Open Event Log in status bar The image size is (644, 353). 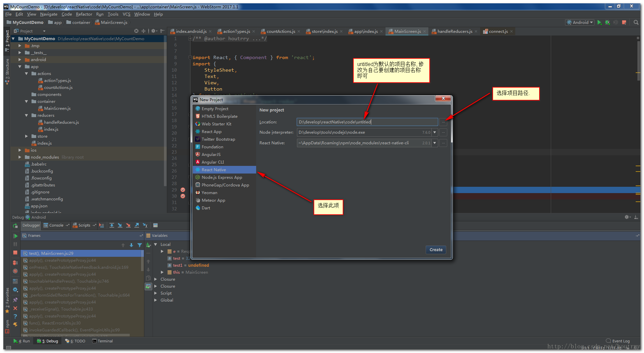(618, 341)
